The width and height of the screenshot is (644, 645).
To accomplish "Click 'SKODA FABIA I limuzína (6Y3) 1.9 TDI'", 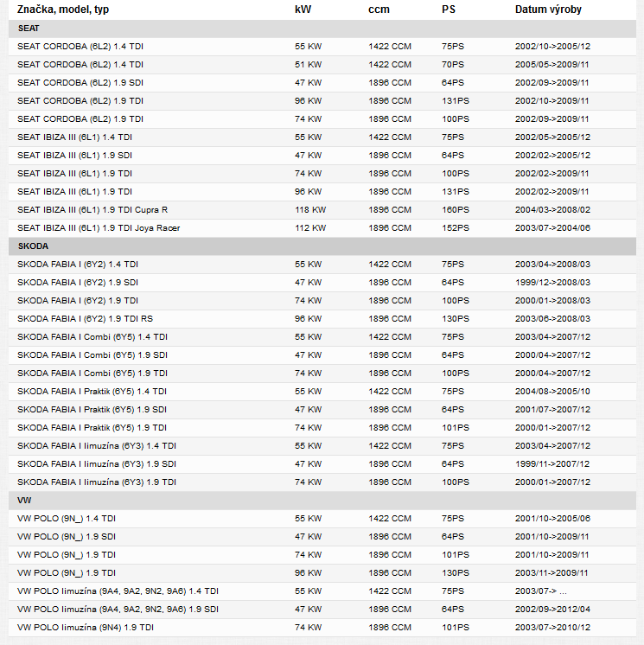I will [97, 482].
